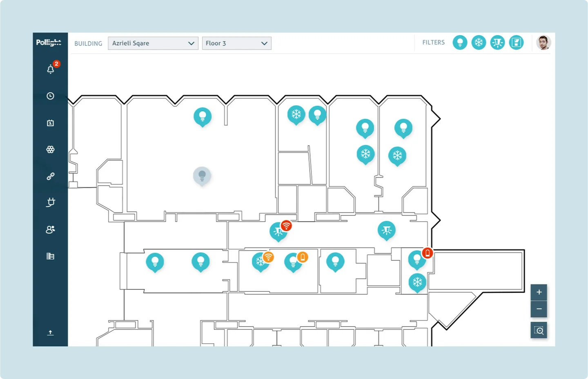Zoom out with the minus button
The width and height of the screenshot is (588, 379).
pos(539,309)
